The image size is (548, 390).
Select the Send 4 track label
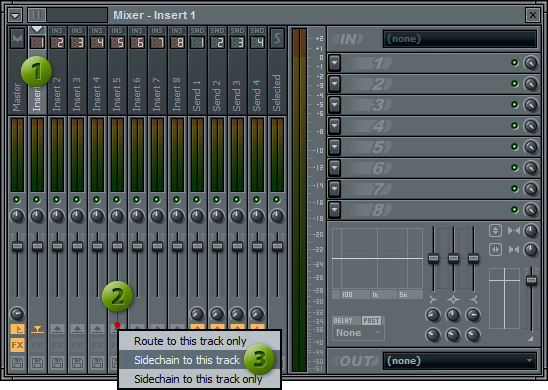click(257, 95)
